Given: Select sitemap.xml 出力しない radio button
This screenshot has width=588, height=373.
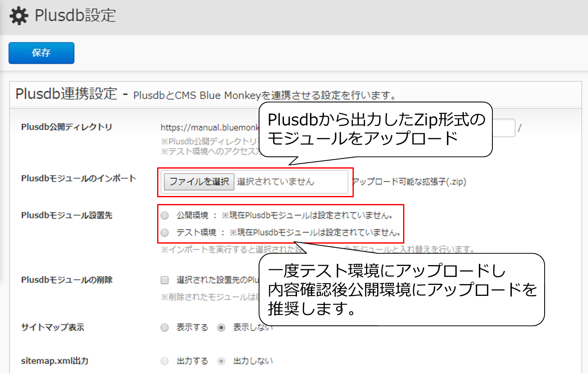Looking at the screenshot, I should point(221,361).
